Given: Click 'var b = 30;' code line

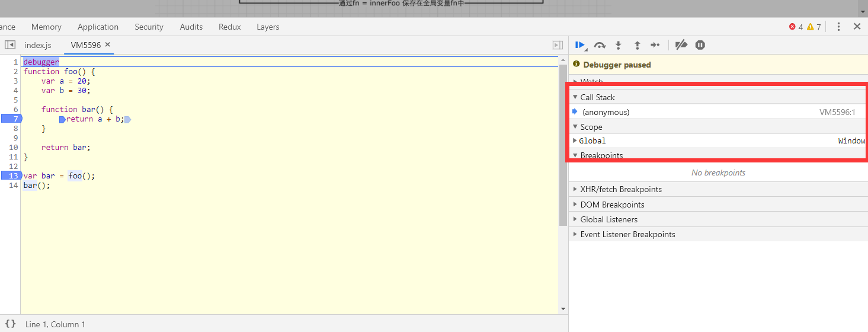Looking at the screenshot, I should tap(66, 91).
